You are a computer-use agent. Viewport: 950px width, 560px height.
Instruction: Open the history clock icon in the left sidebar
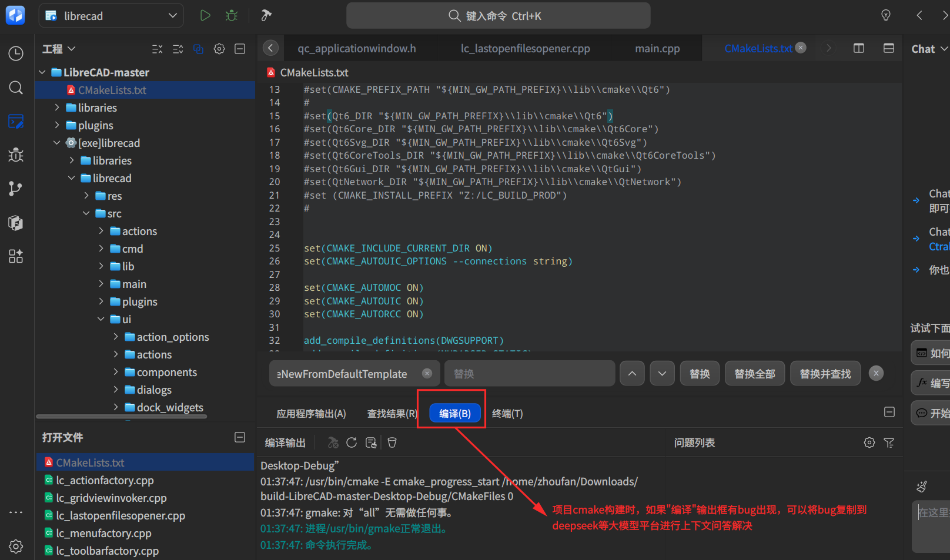(x=16, y=53)
